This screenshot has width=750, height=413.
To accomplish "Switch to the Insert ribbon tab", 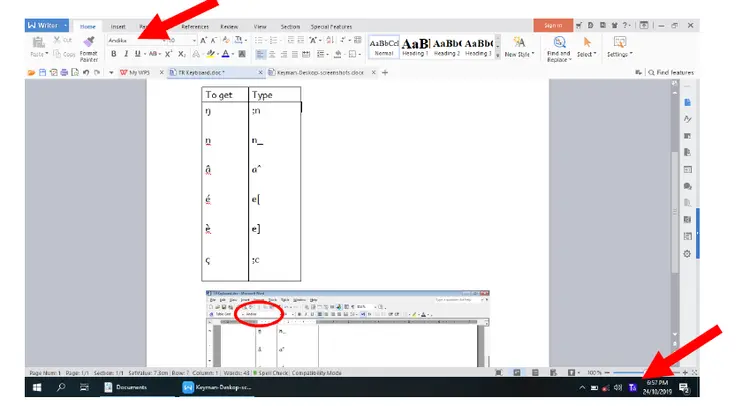I will tap(118, 24).
